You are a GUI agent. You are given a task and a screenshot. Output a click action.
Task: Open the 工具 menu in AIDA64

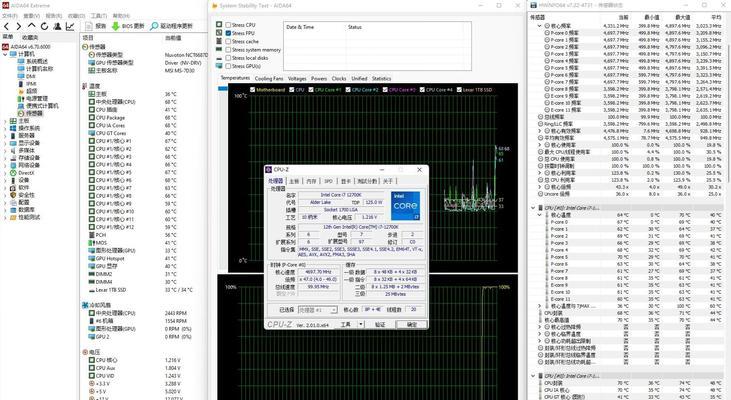[98, 16]
